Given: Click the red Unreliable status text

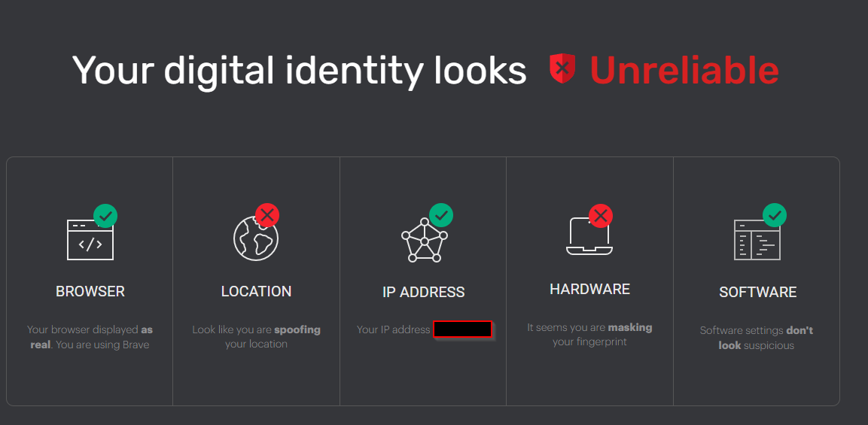Looking at the screenshot, I should pos(684,70).
